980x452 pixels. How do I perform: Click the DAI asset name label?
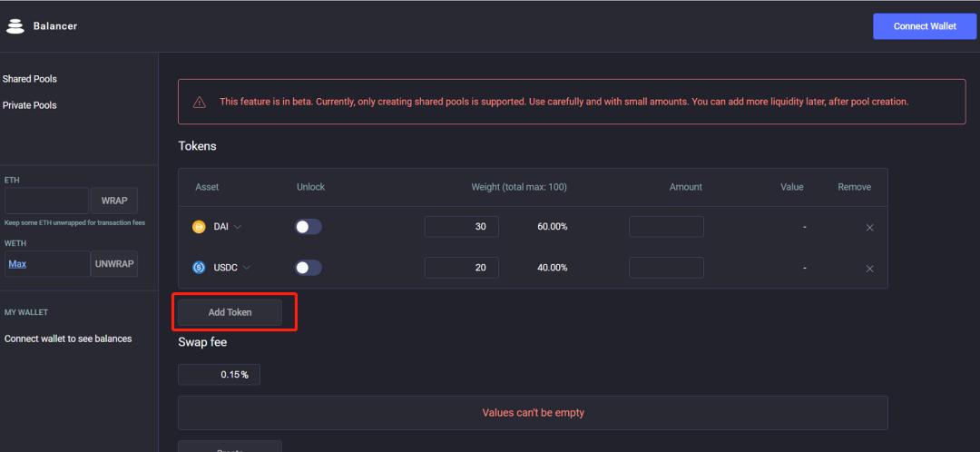220,227
